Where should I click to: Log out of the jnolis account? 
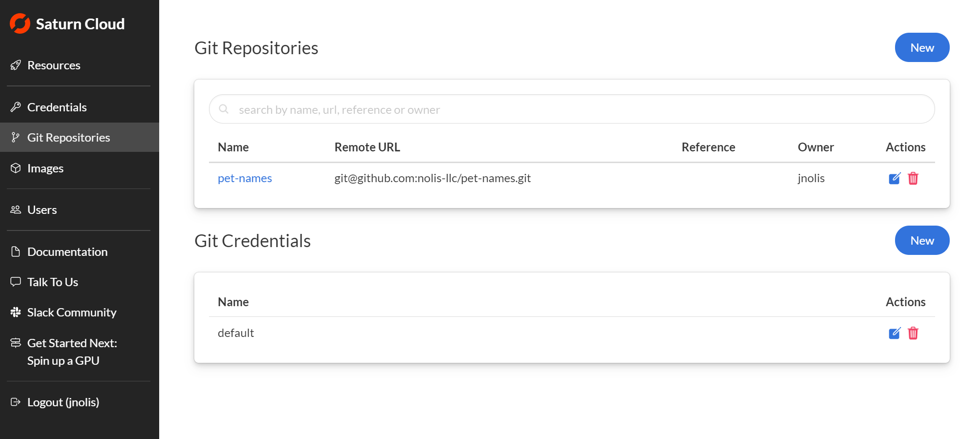point(63,402)
